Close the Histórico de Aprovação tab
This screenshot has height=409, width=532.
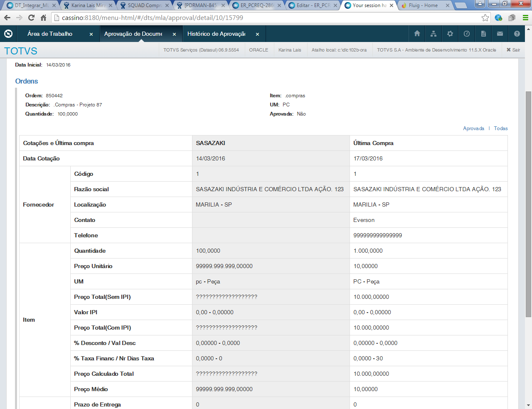[x=258, y=34]
